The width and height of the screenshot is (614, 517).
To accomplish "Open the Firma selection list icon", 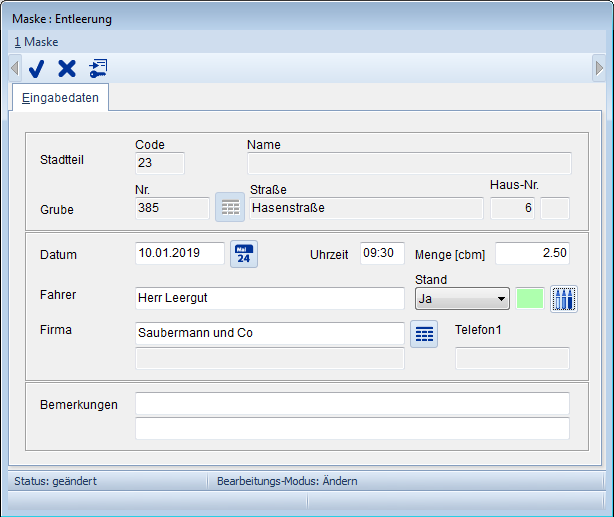I will click(x=424, y=334).
